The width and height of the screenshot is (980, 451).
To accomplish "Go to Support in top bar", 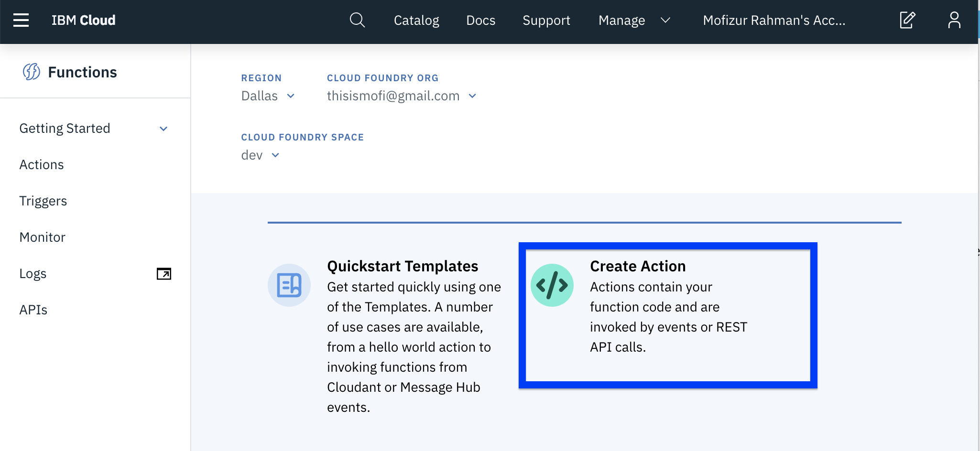I will (x=546, y=20).
